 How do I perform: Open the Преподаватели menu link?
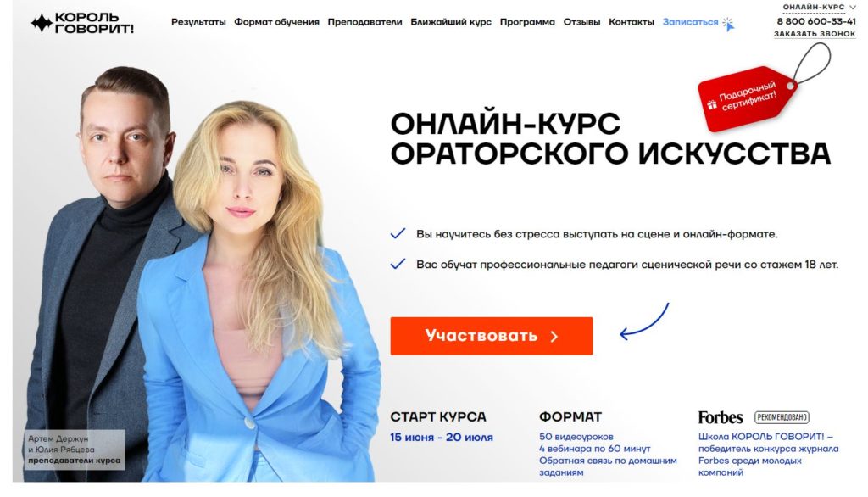[364, 22]
